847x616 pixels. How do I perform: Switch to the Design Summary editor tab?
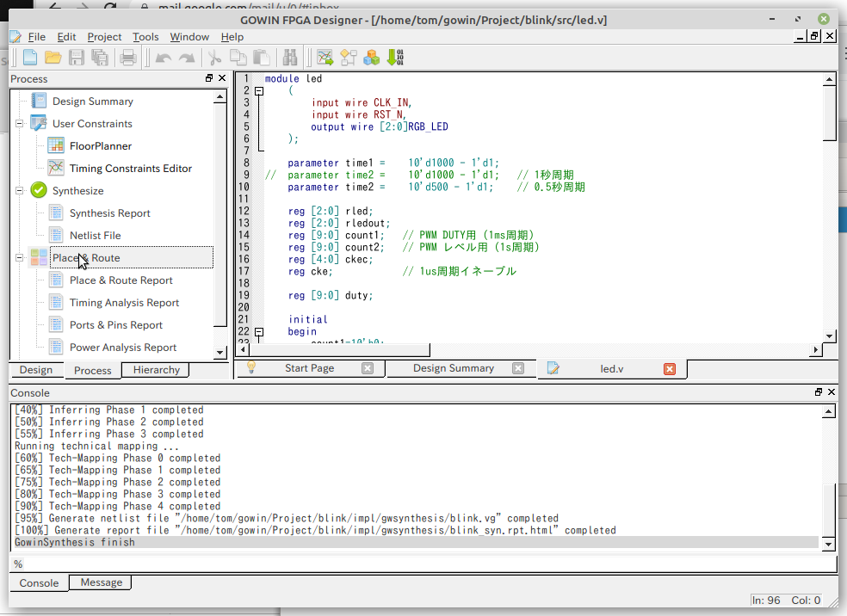point(454,368)
